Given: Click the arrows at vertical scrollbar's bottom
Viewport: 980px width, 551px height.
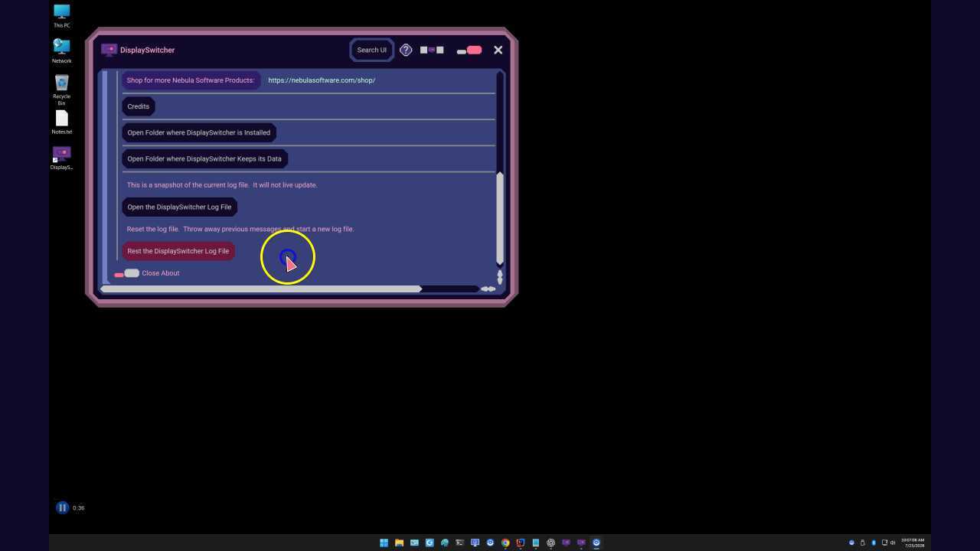Looking at the screenshot, I should pyautogui.click(x=500, y=276).
